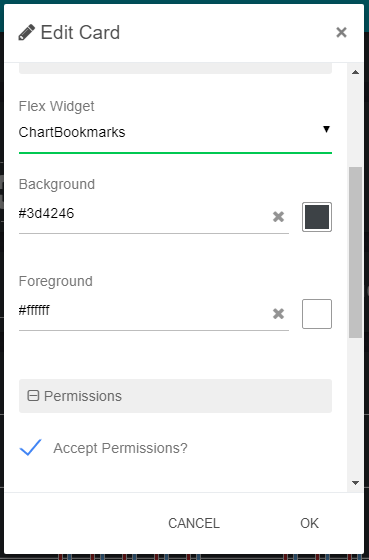Click the CANCEL button
The width and height of the screenshot is (369, 560).
pos(194,523)
